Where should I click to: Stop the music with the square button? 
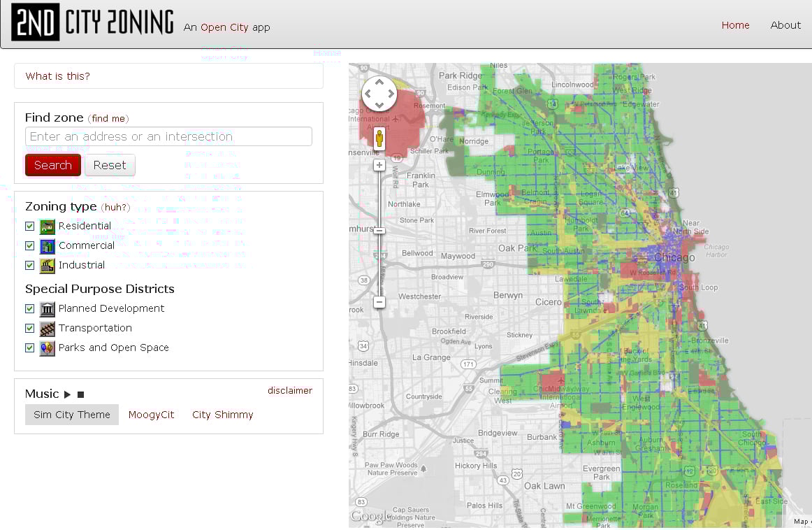[x=81, y=394]
